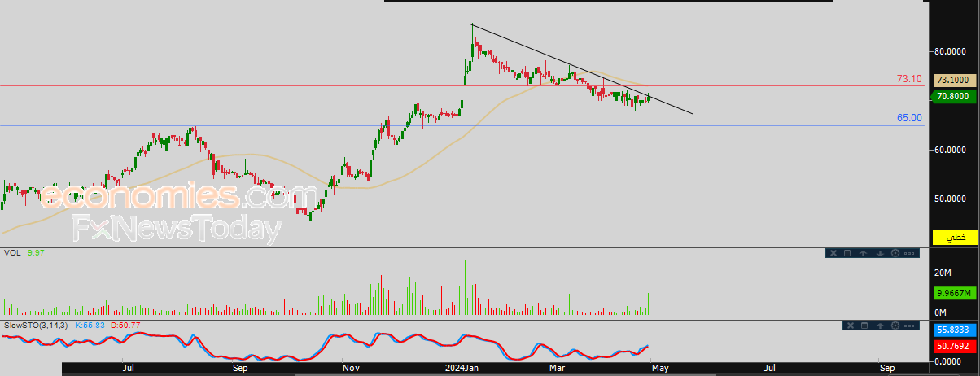Click the green 9.9667M volume tag
Viewport: 980px width, 376px height.
pyautogui.click(x=955, y=294)
